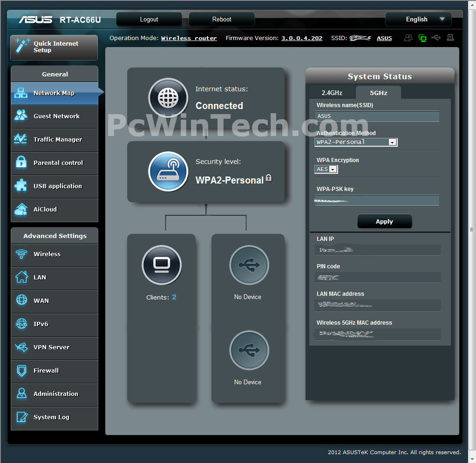Click the WAN globe icon in sidebar
This screenshot has height=463, width=476.
(21, 300)
